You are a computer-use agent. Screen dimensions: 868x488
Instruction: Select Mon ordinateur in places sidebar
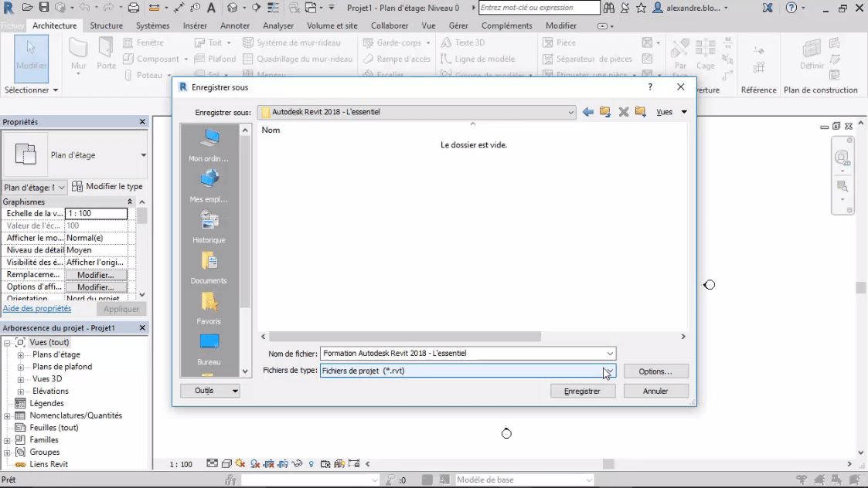209,145
